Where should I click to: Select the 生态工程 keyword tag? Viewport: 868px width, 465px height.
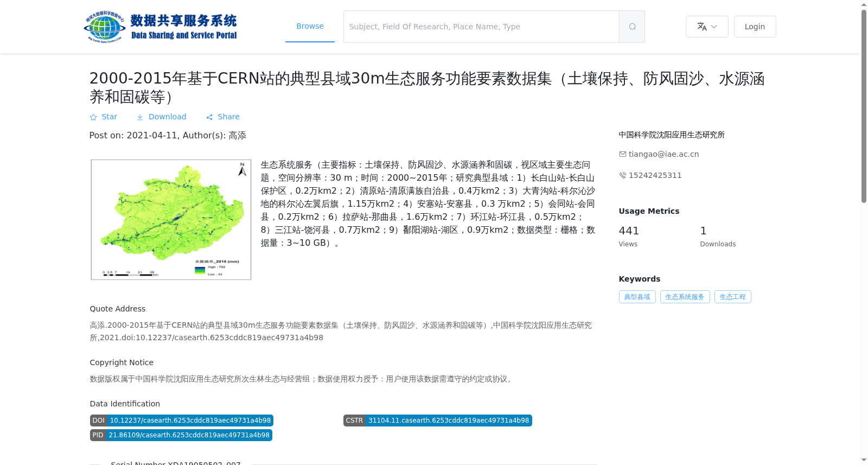[x=733, y=297]
